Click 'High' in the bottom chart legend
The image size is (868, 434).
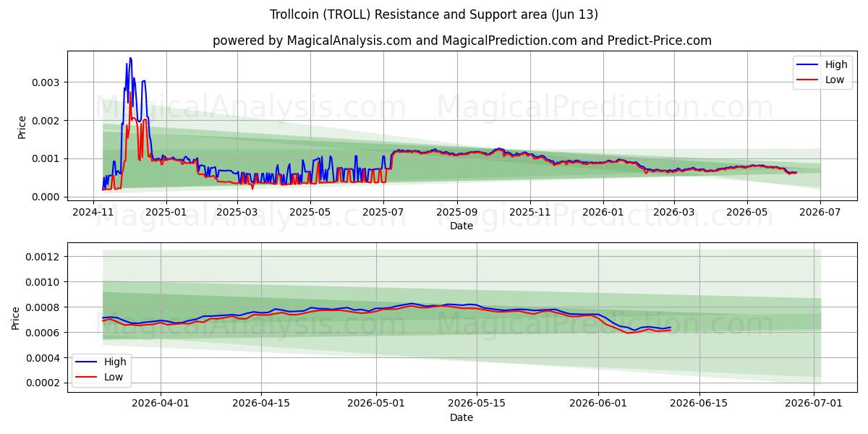tap(115, 362)
